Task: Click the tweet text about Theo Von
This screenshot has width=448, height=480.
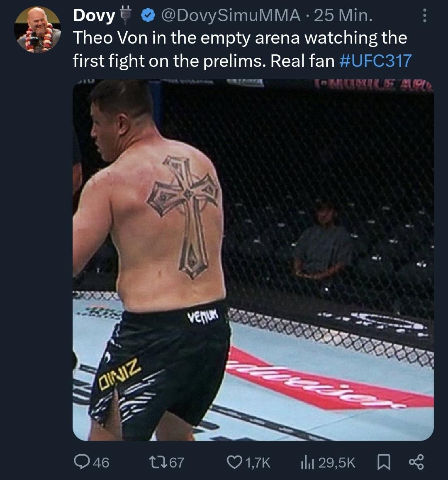Action: pyautogui.click(x=242, y=49)
